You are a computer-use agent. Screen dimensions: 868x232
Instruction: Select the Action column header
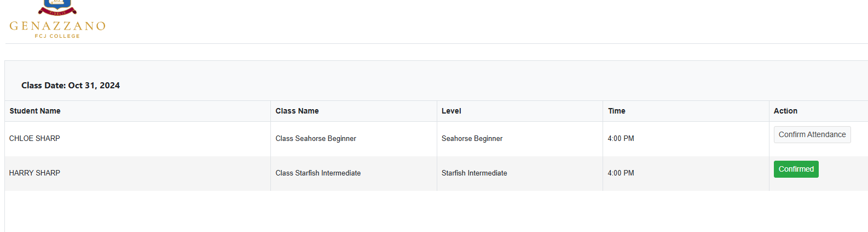[785, 111]
